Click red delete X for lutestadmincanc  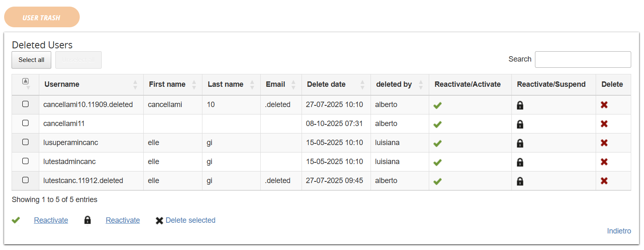[604, 162]
